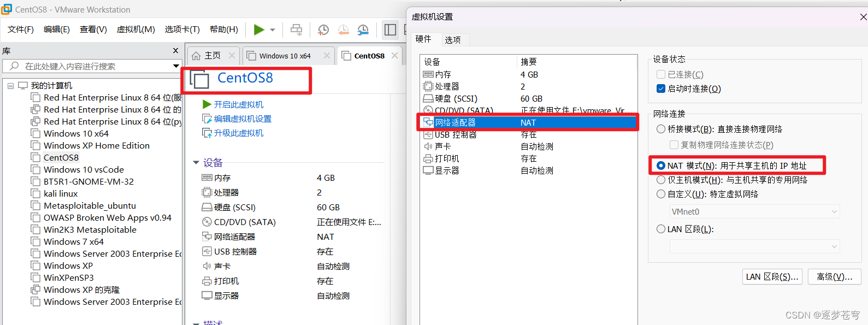Close the Windows 10 x64 tab
Screen dimensions: 868x325
point(327,56)
